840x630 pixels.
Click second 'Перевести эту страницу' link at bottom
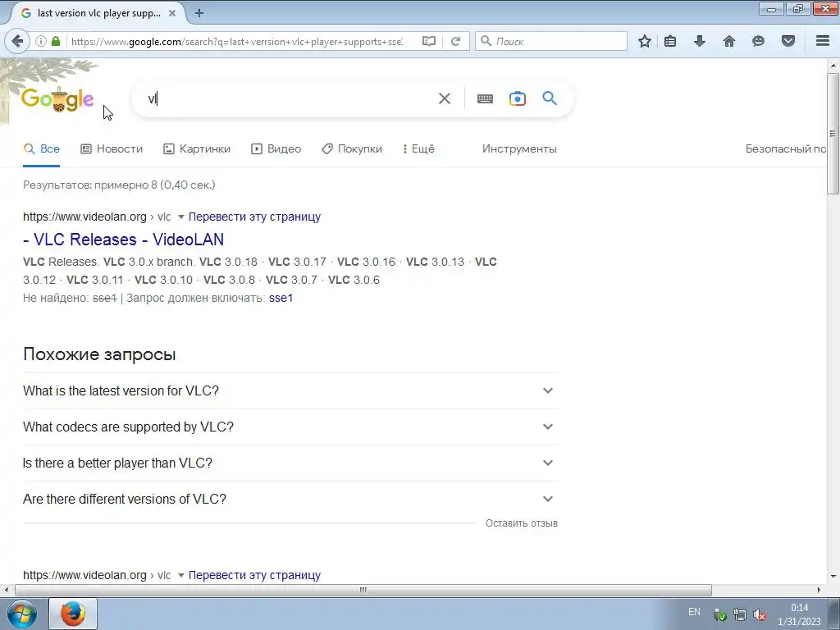(x=254, y=575)
